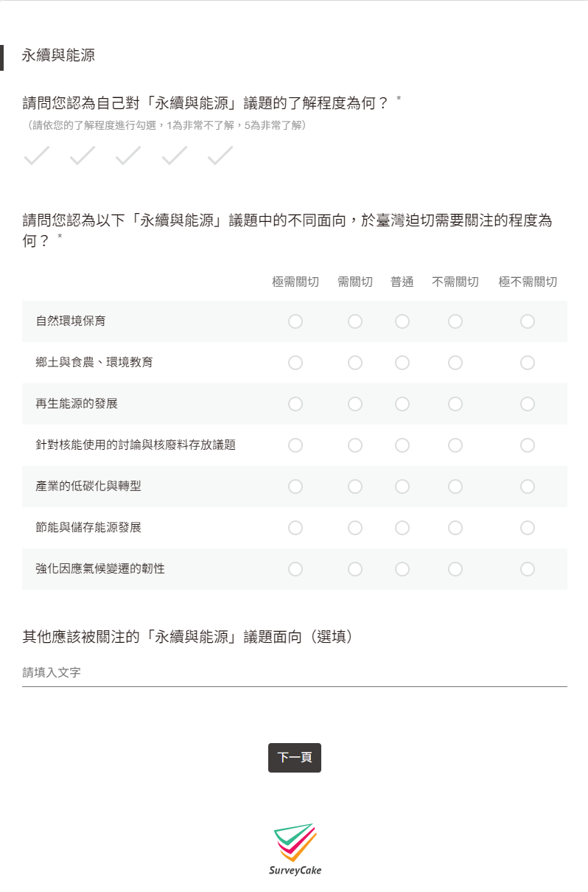Choose 普通 for 再生能源的發展

[402, 404]
